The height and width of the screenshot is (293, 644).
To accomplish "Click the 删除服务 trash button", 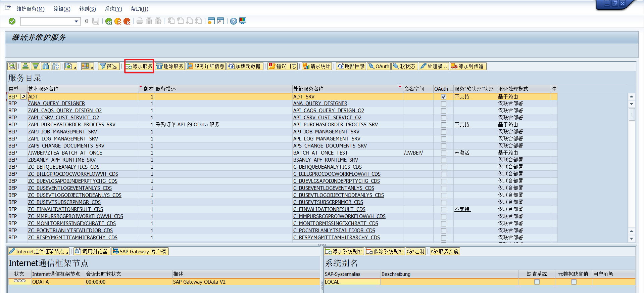I will [x=170, y=66].
